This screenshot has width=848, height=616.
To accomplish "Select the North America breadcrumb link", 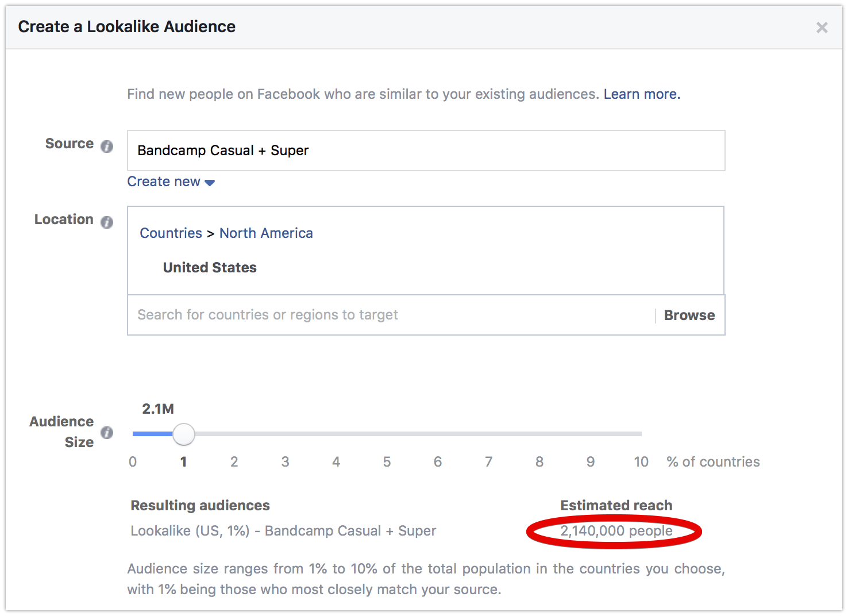I will click(266, 233).
